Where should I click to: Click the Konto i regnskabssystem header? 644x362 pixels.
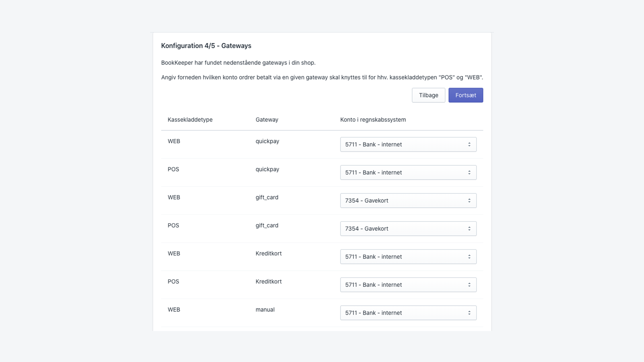(373, 120)
